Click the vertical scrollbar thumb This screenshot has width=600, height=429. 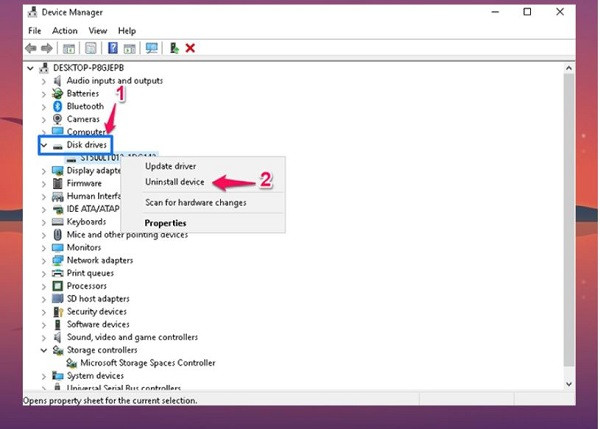[569, 220]
